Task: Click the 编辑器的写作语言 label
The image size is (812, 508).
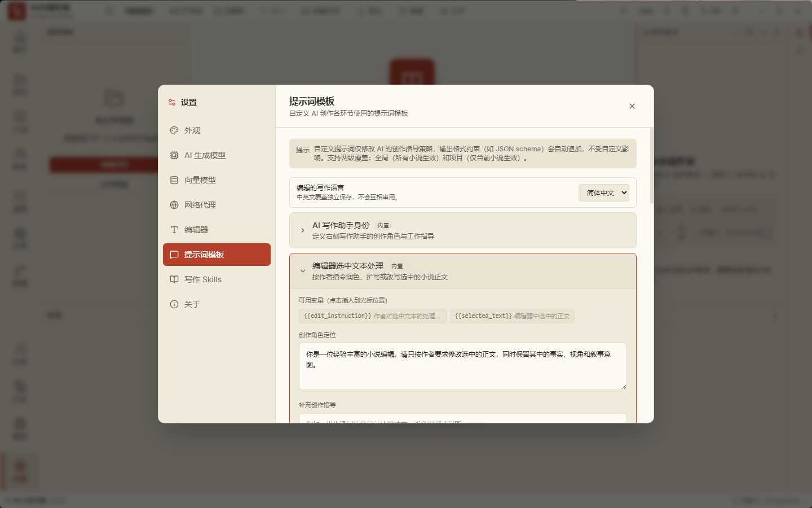Action: [x=320, y=187]
